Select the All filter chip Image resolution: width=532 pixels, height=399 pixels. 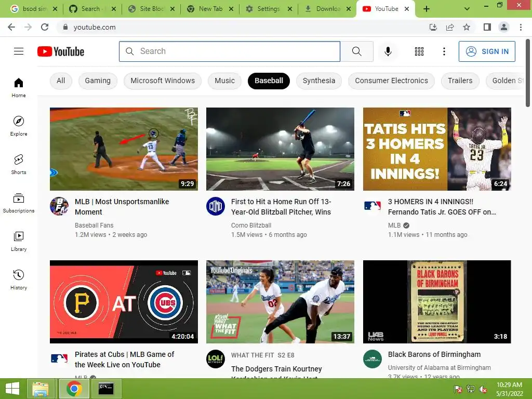click(x=61, y=81)
